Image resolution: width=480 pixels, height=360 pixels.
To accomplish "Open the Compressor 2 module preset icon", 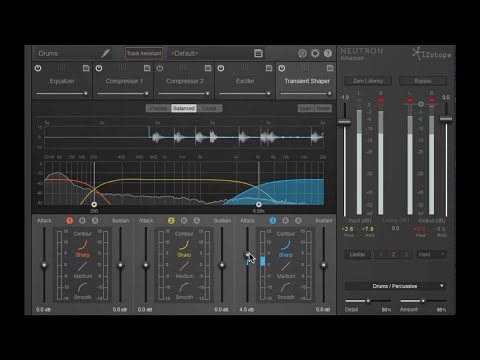I will pyautogui.click(x=208, y=68).
